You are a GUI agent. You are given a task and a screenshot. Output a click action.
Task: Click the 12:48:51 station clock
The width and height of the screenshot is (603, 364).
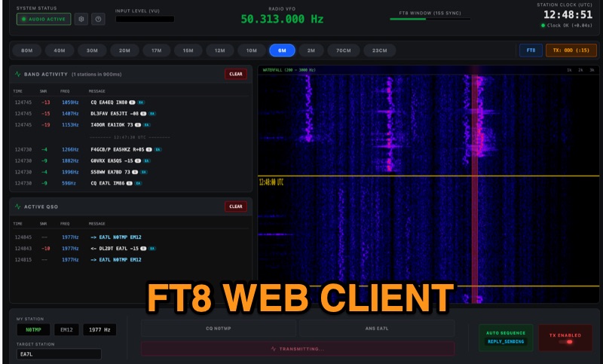568,14
